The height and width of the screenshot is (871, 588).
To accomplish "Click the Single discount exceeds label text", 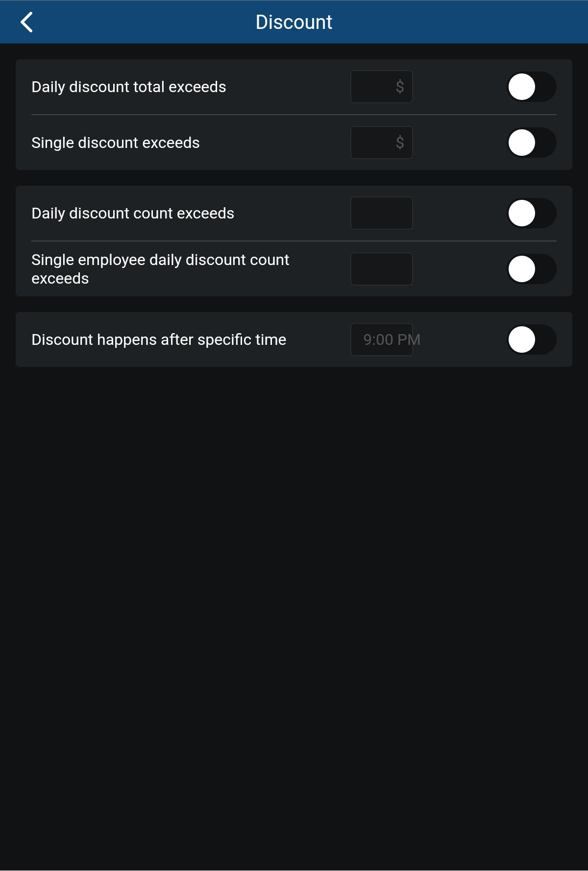I will [x=115, y=143].
